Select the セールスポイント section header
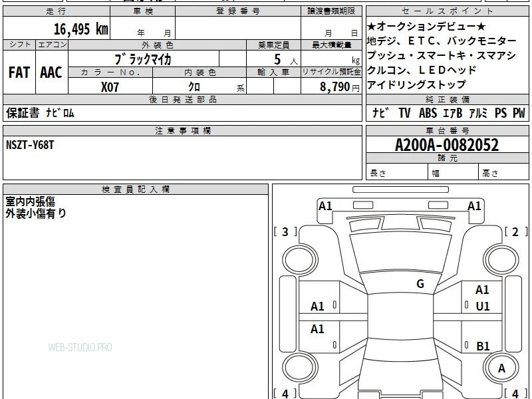Screen dimensions: 532x399 point(447,11)
